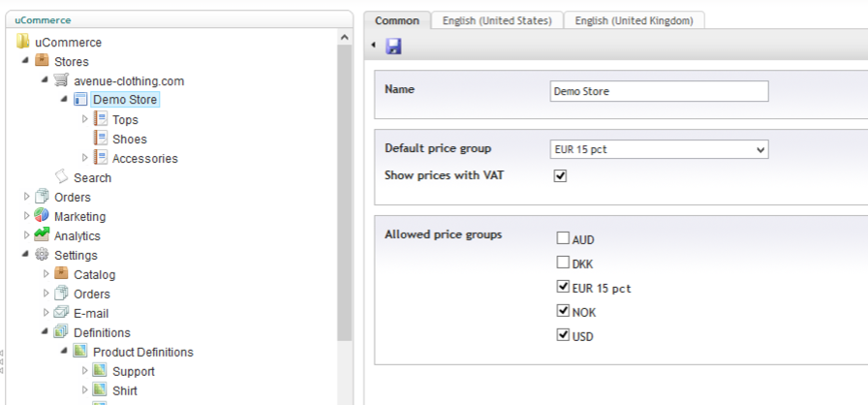Select the Demo Store tree item

point(125,100)
